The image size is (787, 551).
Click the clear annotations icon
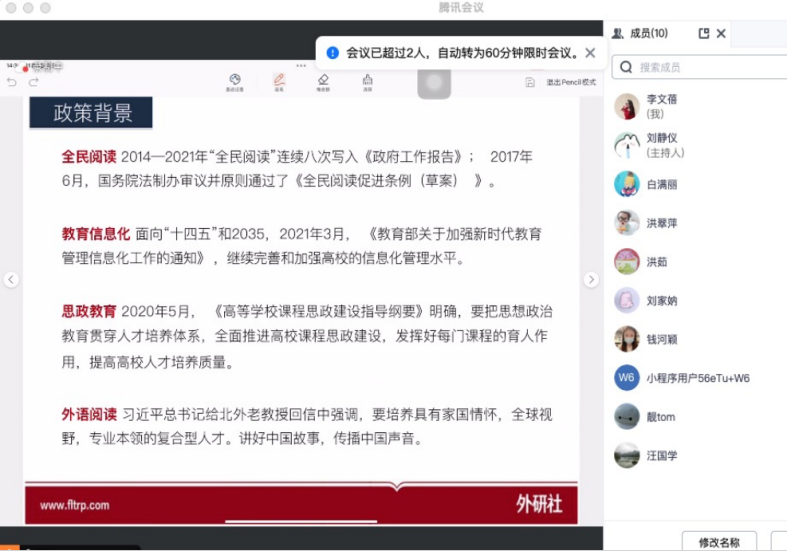tap(367, 81)
